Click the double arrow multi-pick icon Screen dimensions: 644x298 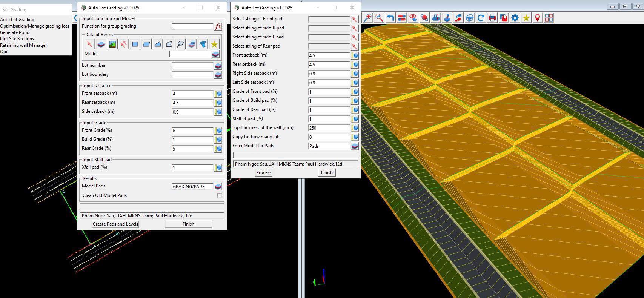pyautogui.click(x=123, y=44)
